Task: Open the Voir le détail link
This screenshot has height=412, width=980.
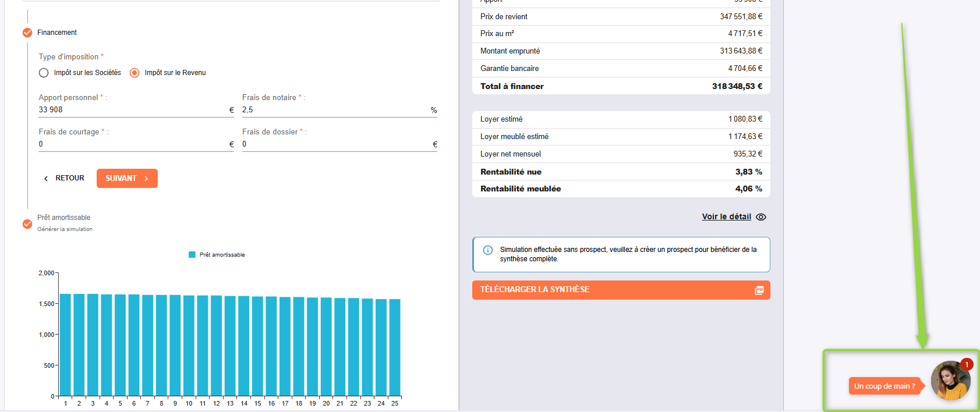Action: [726, 216]
